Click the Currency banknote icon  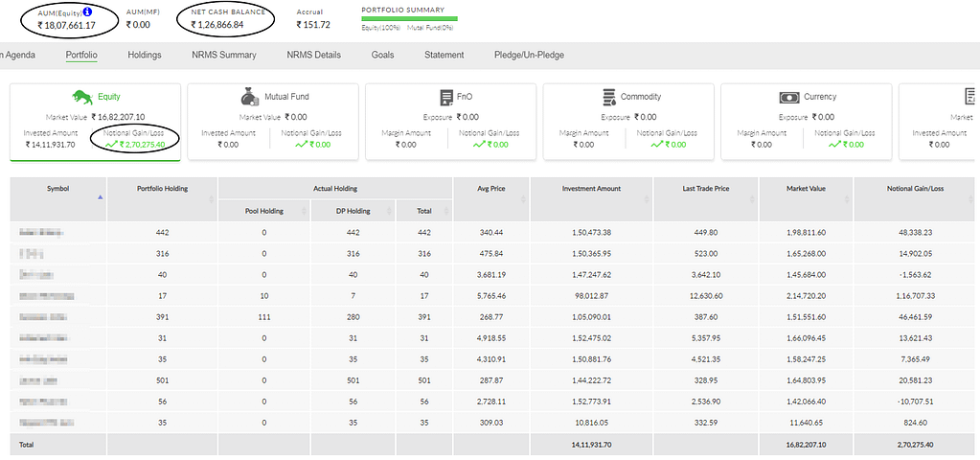(x=789, y=98)
